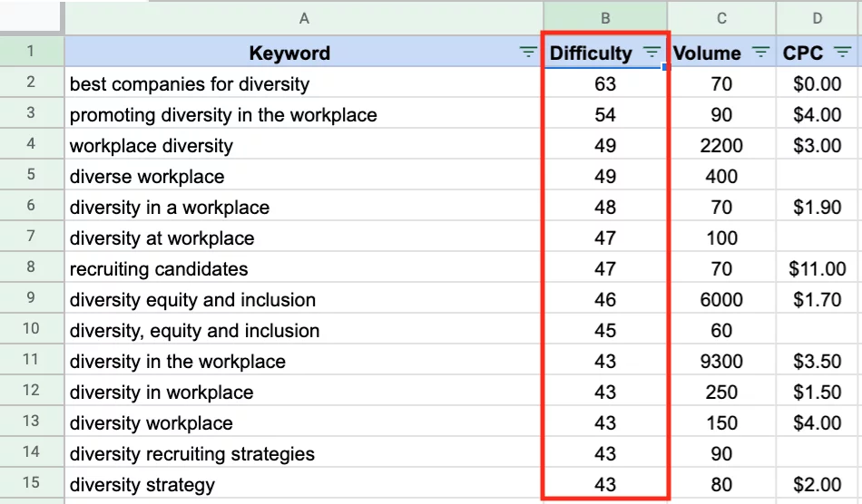Select the 'diversity strategy' keyword cell

pyautogui.click(x=142, y=485)
